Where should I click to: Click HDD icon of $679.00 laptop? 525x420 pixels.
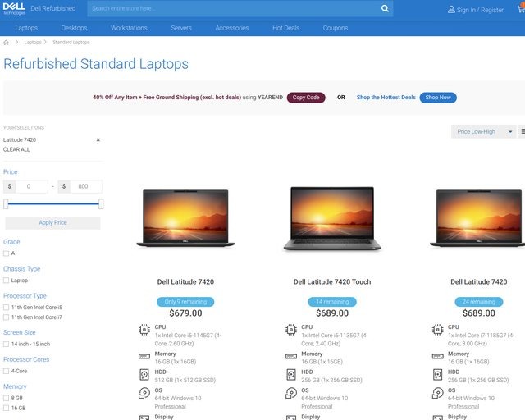[x=144, y=374]
